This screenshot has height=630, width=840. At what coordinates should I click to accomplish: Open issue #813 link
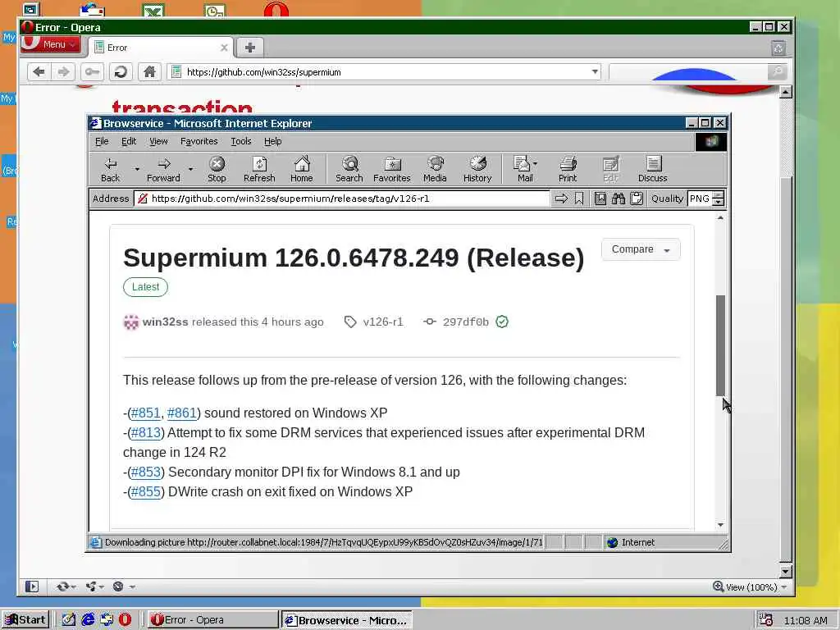point(146,433)
